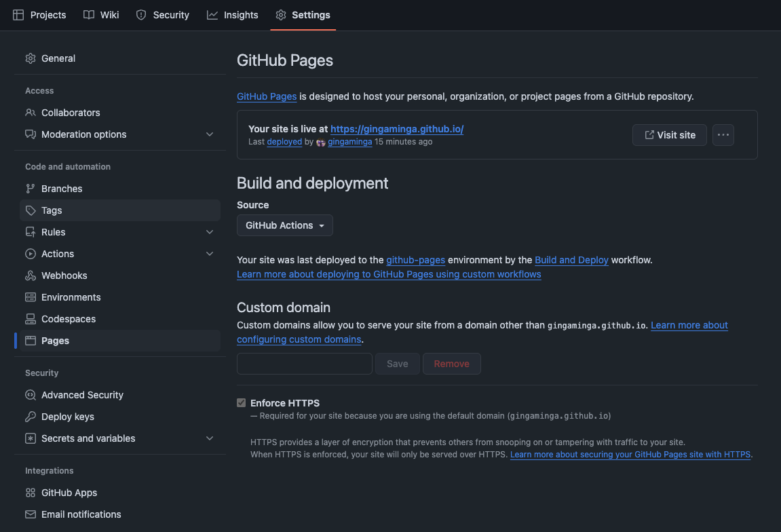Click the Save custom domain button

pos(398,364)
